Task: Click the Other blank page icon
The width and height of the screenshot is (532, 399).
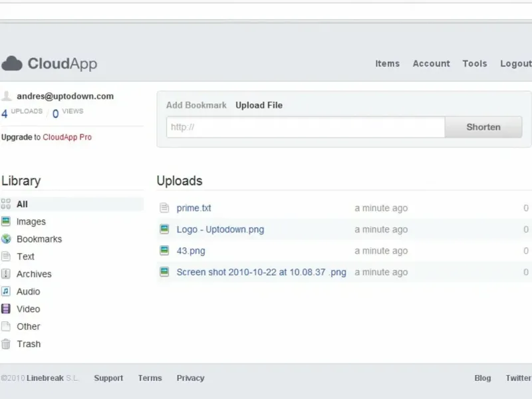Action: 6,327
